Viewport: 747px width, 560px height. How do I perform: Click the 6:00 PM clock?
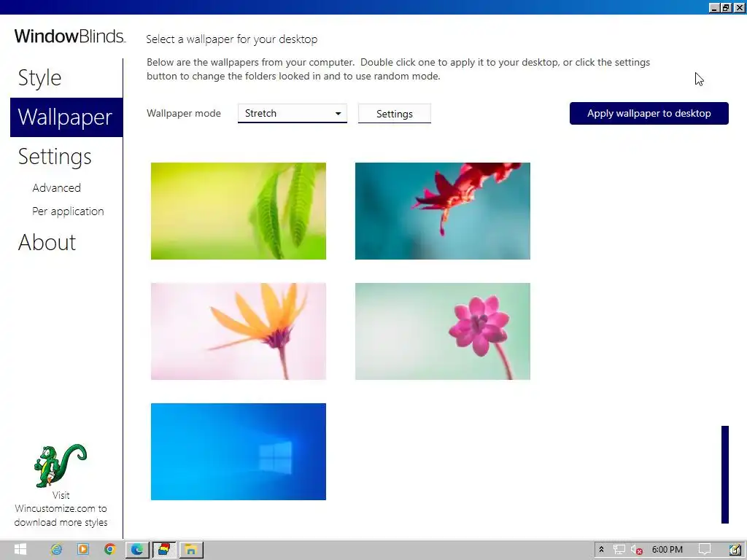tap(667, 550)
